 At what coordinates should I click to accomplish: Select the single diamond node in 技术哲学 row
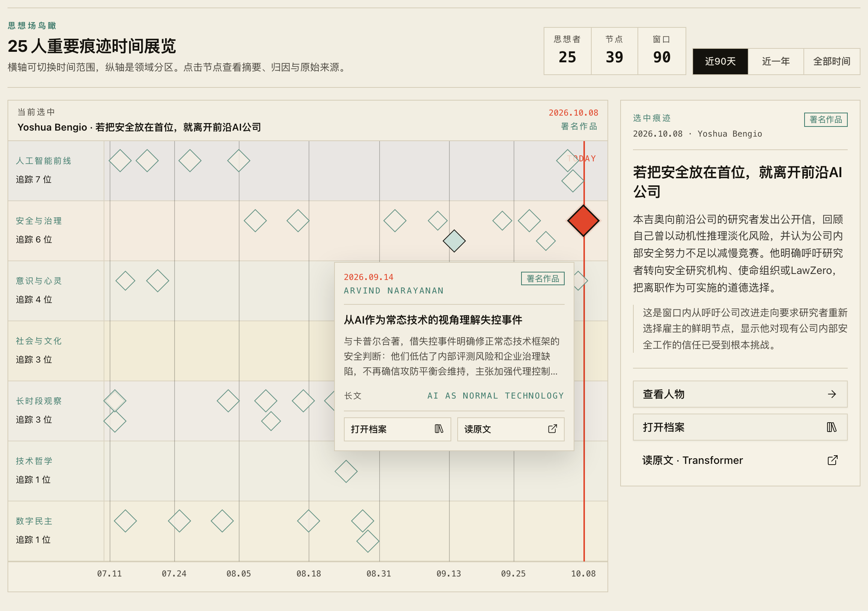tap(346, 471)
